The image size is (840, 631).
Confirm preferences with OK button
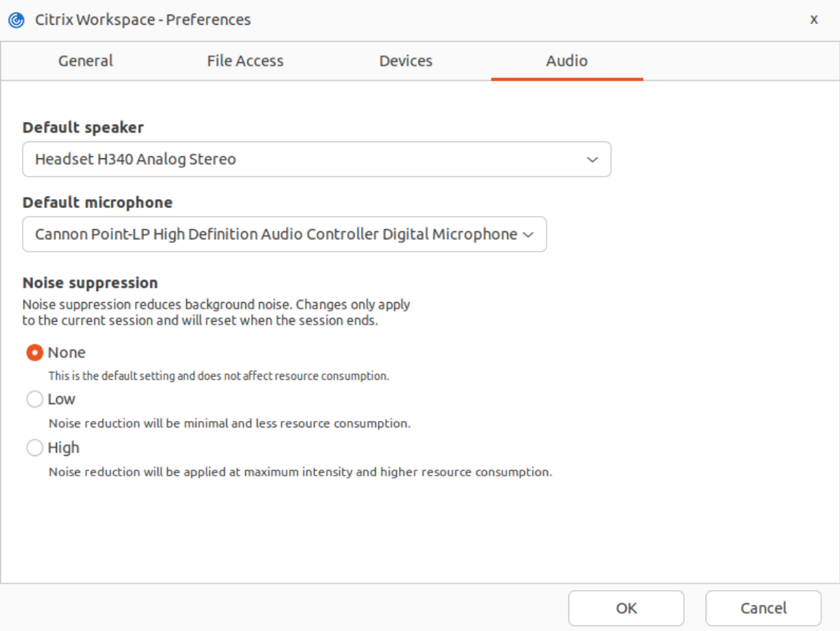coord(625,608)
